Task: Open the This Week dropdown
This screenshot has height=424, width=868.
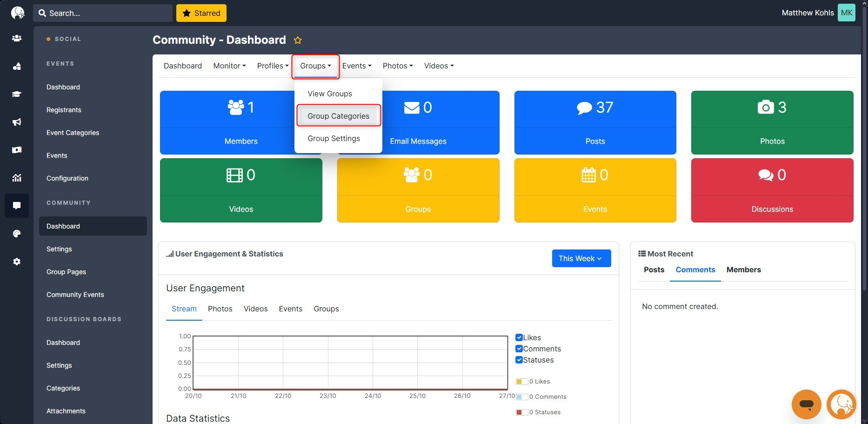Action: point(581,258)
